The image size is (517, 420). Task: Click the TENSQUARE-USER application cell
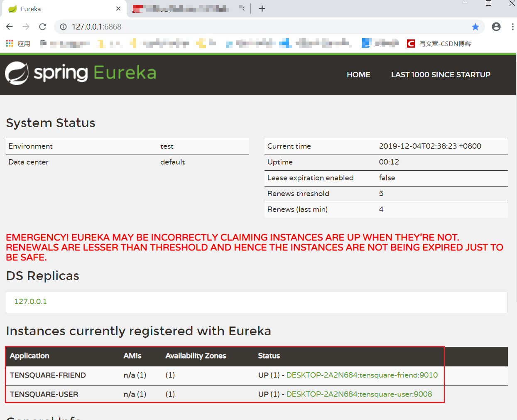[44, 394]
